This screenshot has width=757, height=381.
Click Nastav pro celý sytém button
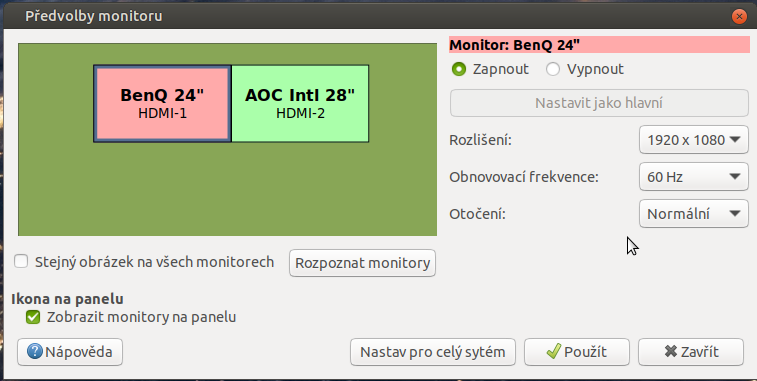(433, 352)
